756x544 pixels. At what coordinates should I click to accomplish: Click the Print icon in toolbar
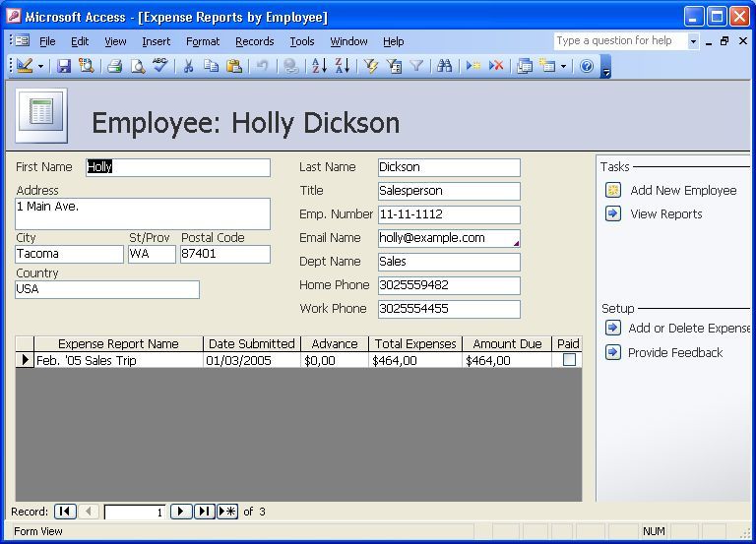pos(114,66)
